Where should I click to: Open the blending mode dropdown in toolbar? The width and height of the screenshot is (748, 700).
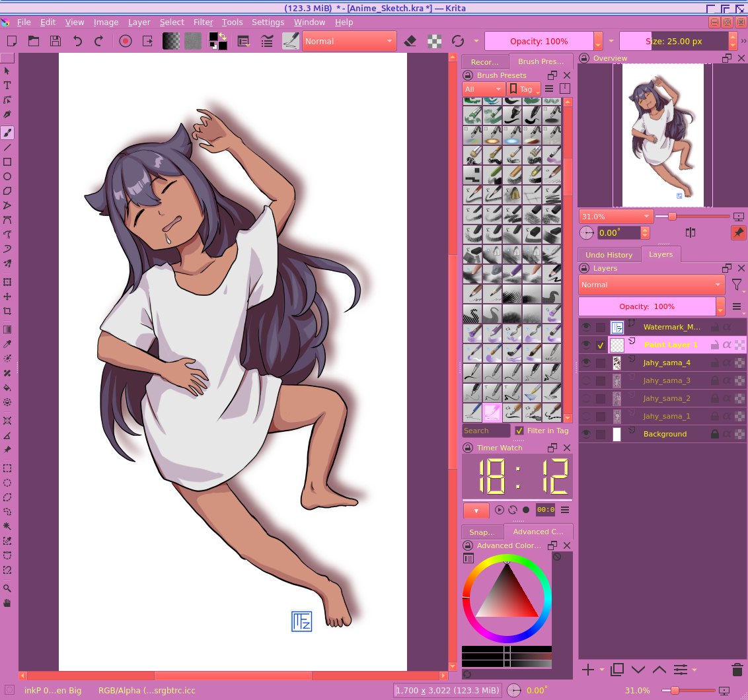pos(349,41)
